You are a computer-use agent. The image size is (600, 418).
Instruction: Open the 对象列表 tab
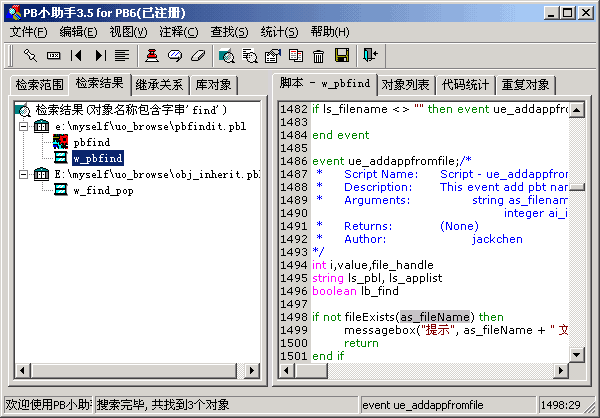(406, 84)
